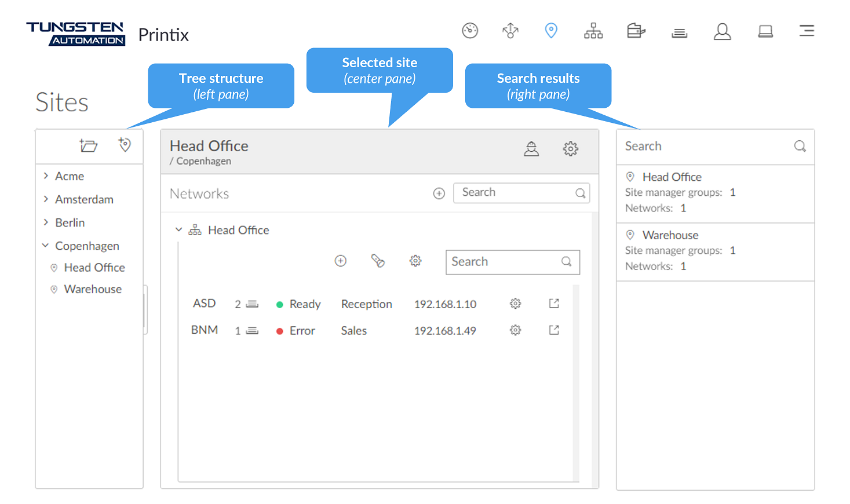Click the add site pin icon

pos(125,144)
